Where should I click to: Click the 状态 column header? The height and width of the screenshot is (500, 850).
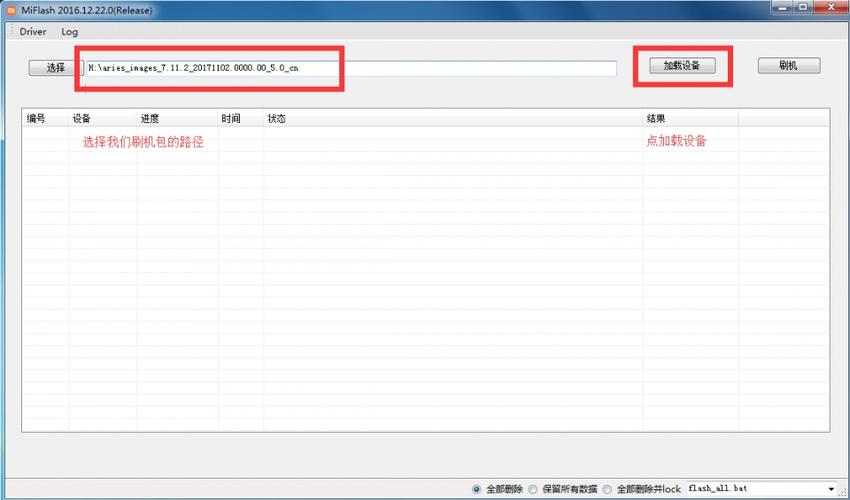pyautogui.click(x=453, y=118)
